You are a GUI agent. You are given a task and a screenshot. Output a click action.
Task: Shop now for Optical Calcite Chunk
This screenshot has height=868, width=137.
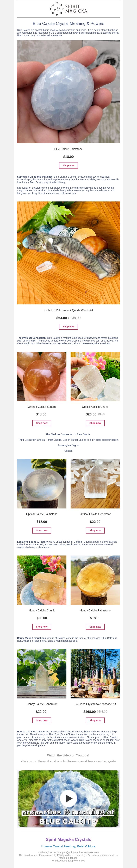[x=95, y=423]
